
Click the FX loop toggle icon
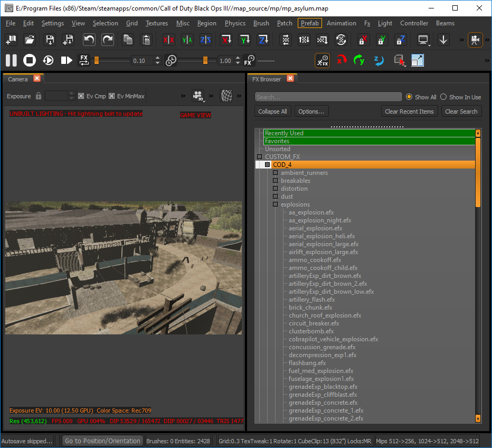(x=84, y=60)
